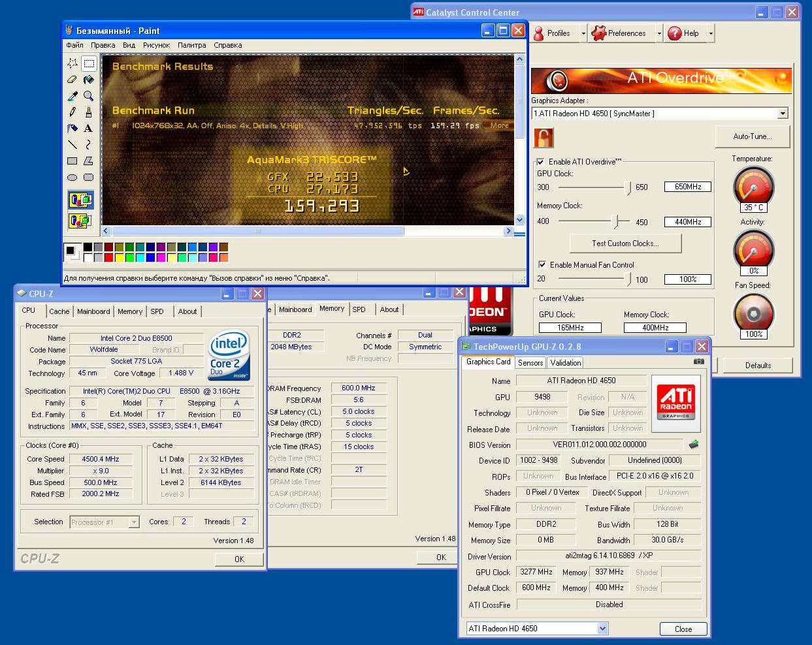This screenshot has width=812, height=645.
Task: Open the GPU-Z graphics card selector dropdown
Action: 602,629
